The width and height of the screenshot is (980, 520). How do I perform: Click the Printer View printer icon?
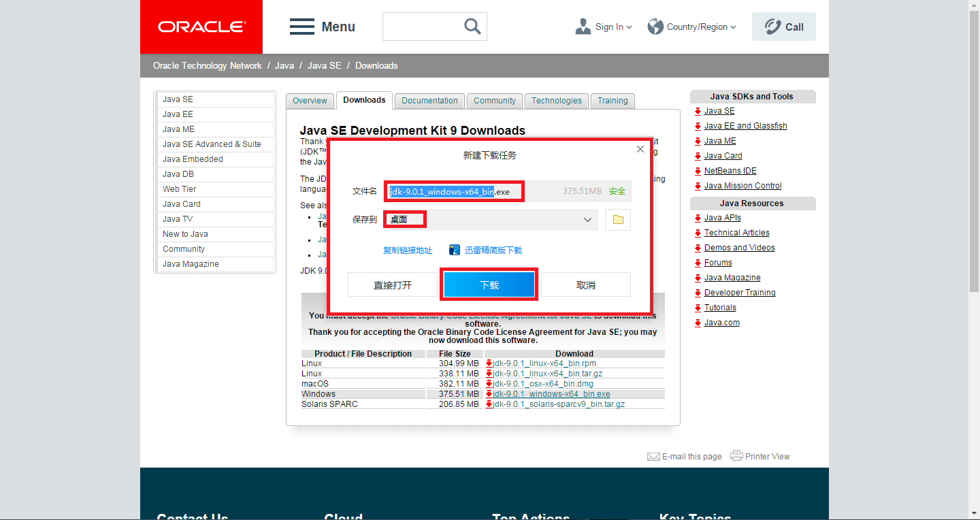736,455
